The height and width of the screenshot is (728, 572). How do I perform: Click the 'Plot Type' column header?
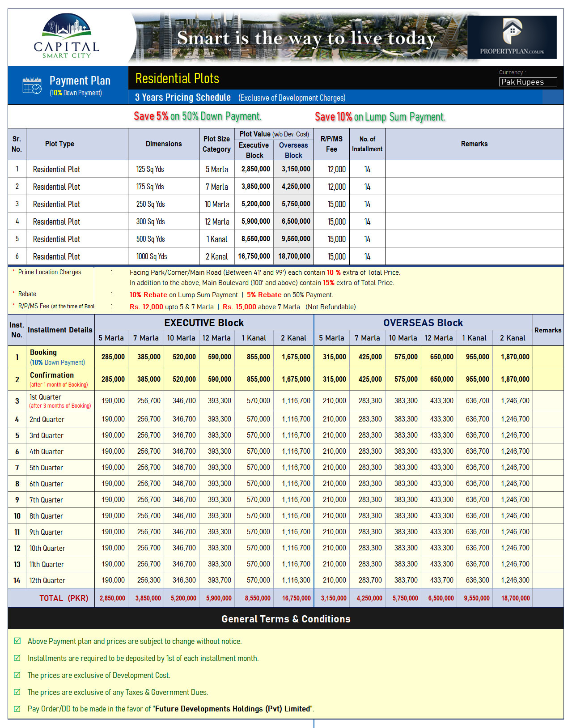pyautogui.click(x=59, y=144)
